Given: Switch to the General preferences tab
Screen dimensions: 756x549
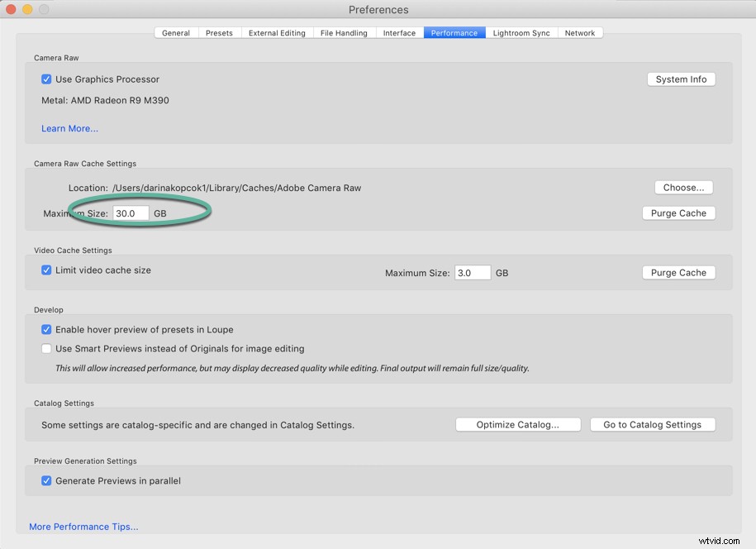Looking at the screenshot, I should [175, 32].
